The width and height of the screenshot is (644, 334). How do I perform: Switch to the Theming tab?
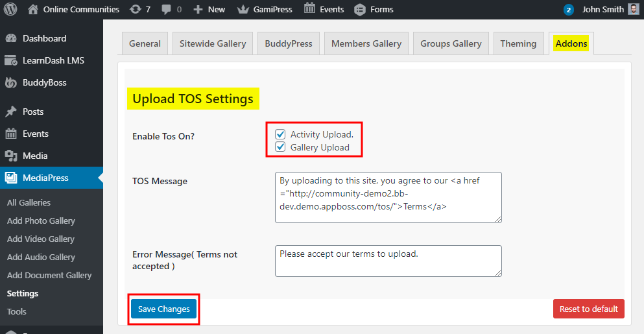(x=518, y=43)
